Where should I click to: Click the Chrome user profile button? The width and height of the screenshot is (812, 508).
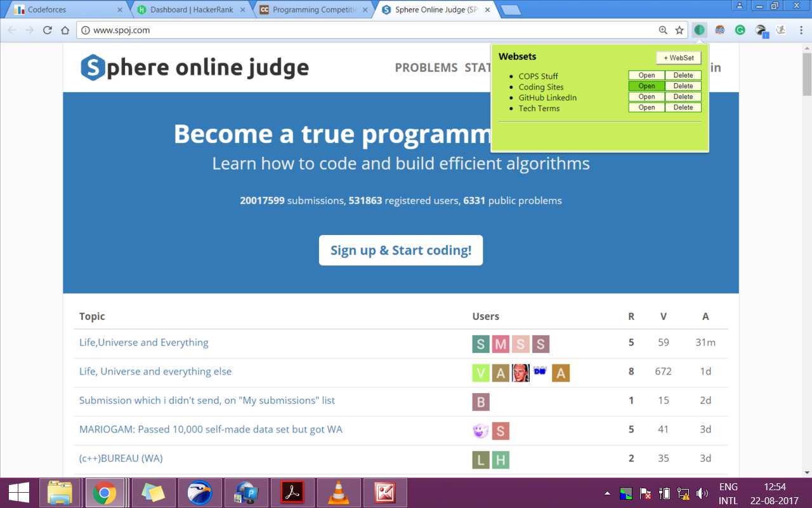pyautogui.click(x=739, y=6)
